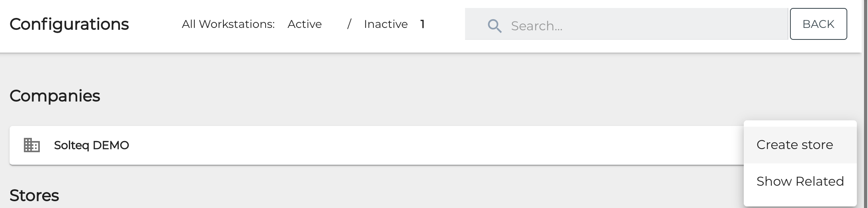Click the Active workstations label

pos(305,24)
